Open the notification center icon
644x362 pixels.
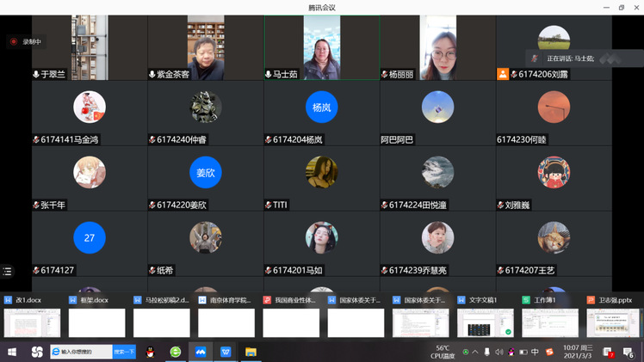pyautogui.click(x=629, y=352)
